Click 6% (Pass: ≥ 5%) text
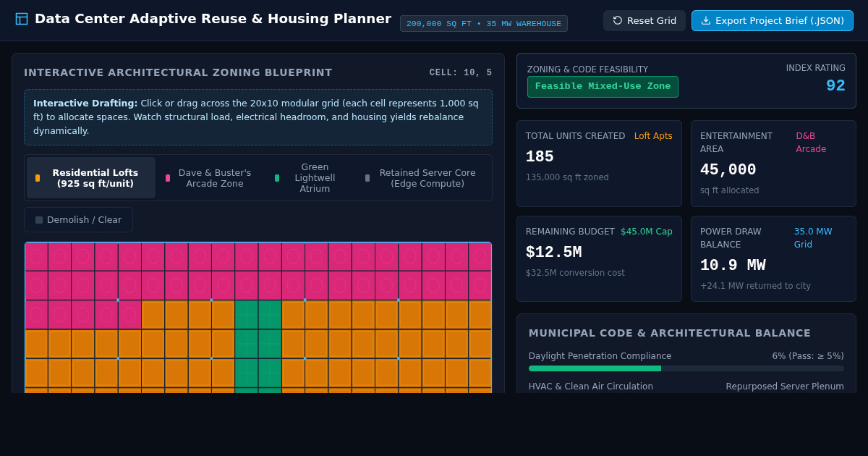Image resolution: width=868 pixels, height=456 pixels. [808, 356]
